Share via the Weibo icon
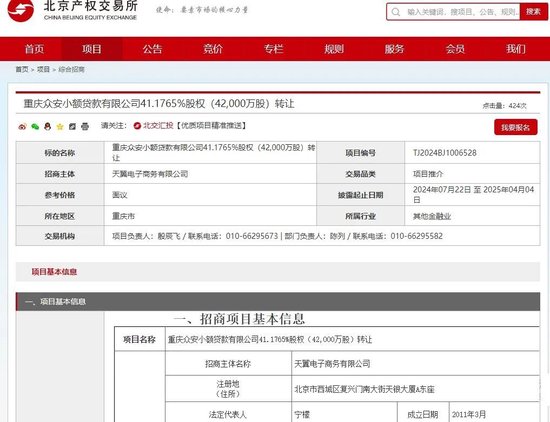Screen dimensions: 550x422 22,127
